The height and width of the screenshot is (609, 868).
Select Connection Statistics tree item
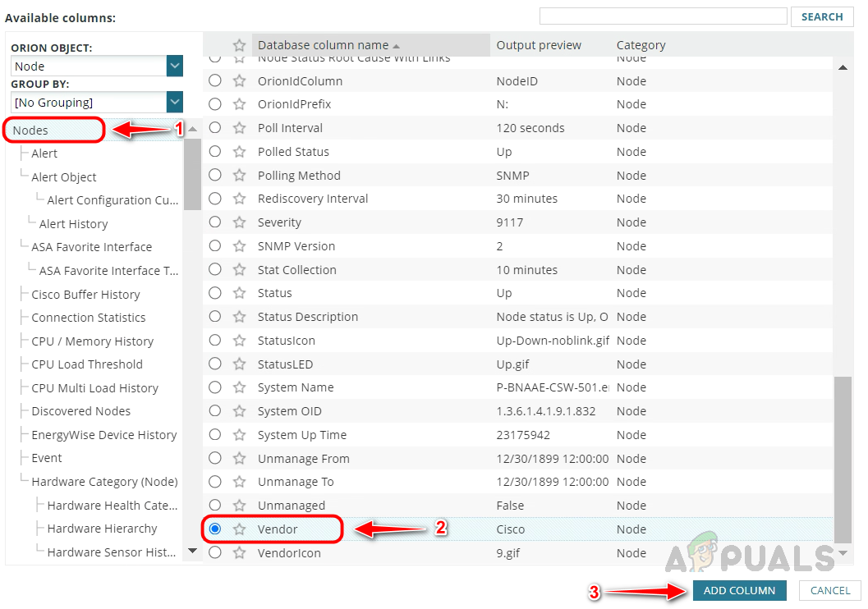click(89, 318)
